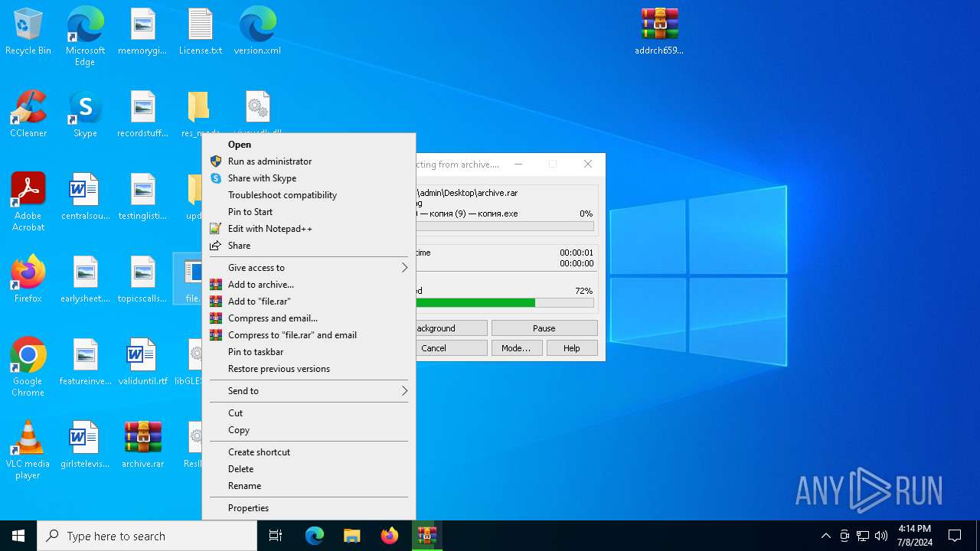
Task: Open the Firefox desktop shortcut
Action: 28,280
